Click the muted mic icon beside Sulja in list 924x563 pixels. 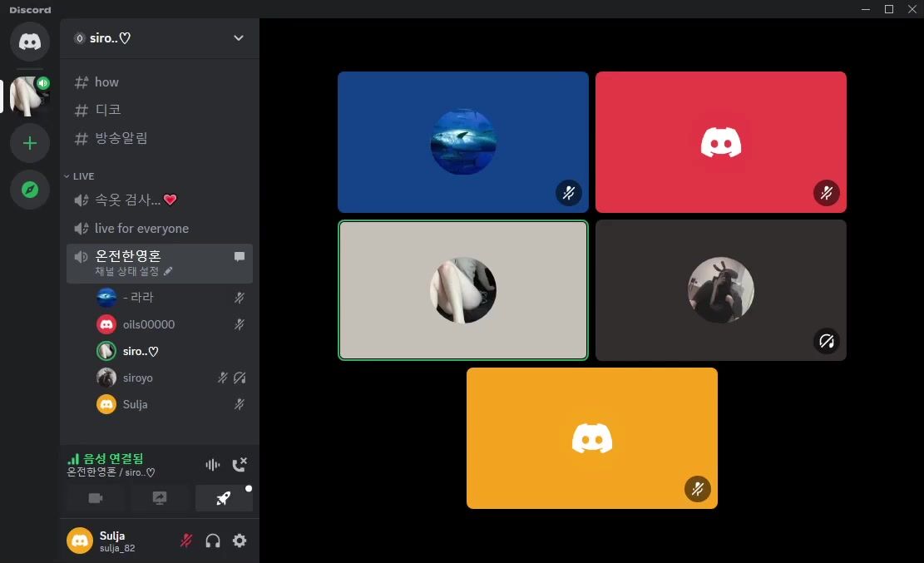coord(240,404)
